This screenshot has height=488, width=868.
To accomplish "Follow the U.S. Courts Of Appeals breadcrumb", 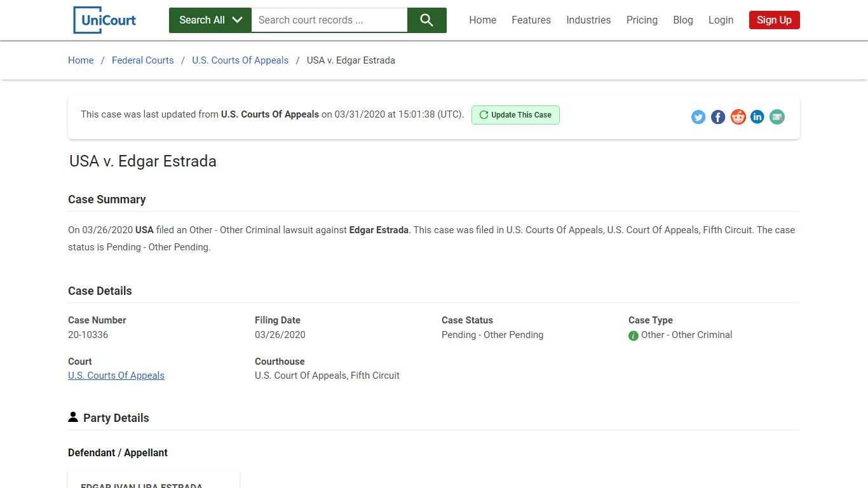I will (x=240, y=60).
